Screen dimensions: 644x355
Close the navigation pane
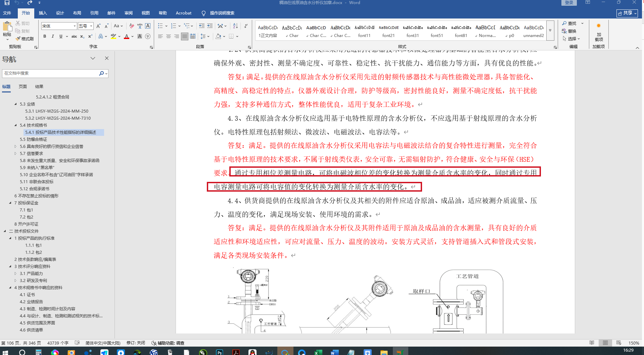(x=107, y=58)
